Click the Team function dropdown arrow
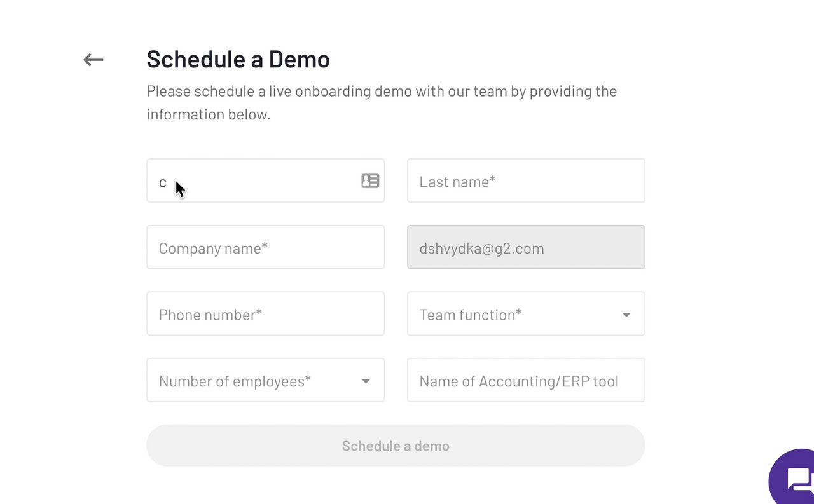Viewport: 814px width, 504px height. [x=626, y=315]
